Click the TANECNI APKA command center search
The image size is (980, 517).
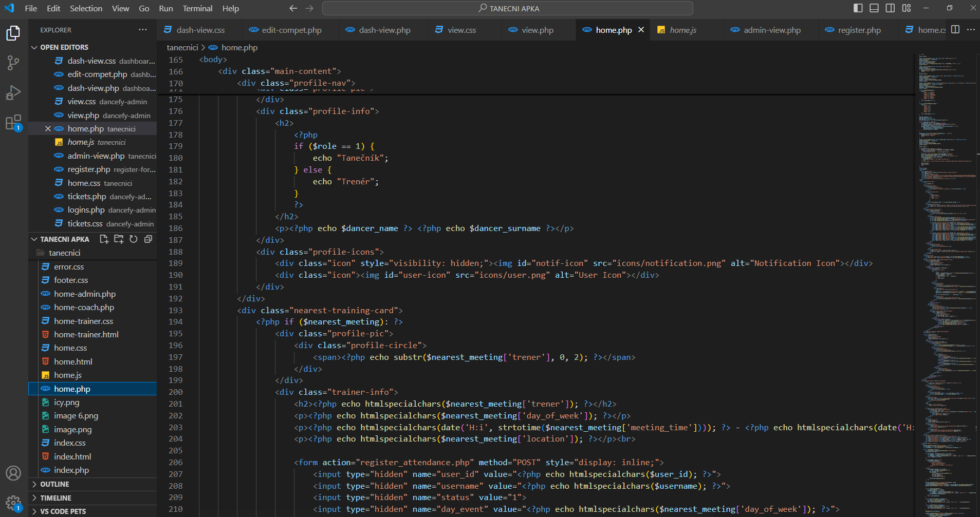tap(508, 8)
